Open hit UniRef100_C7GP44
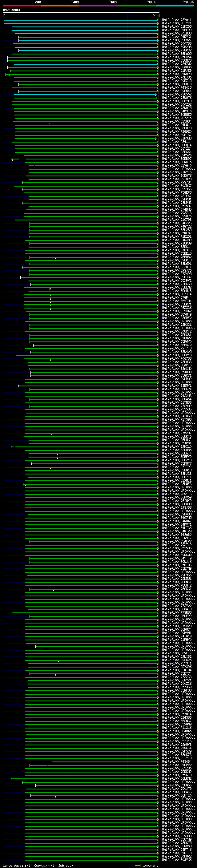Viewport: 197px width, 868px height. (x=176, y=297)
